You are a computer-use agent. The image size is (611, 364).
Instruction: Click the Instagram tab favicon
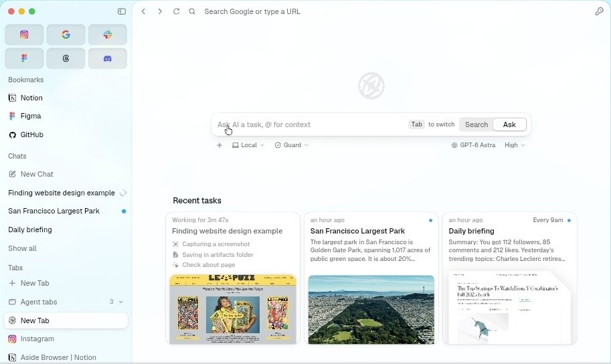(12, 339)
